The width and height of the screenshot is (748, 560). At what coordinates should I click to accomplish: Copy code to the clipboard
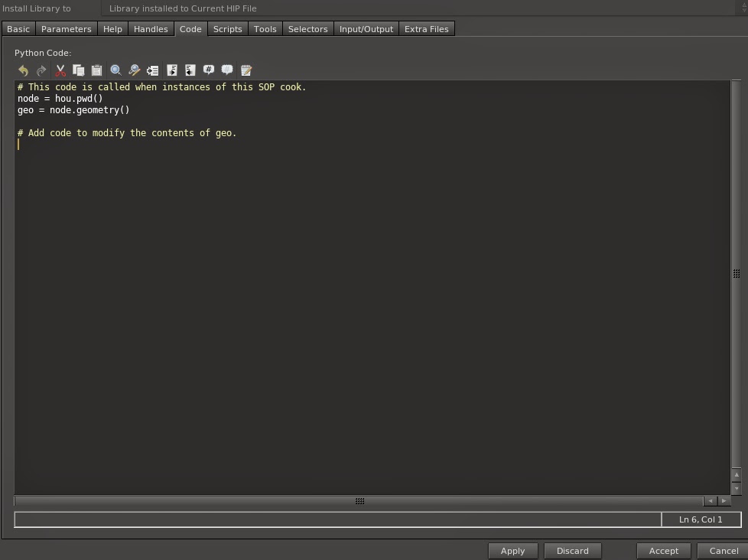[x=79, y=70]
